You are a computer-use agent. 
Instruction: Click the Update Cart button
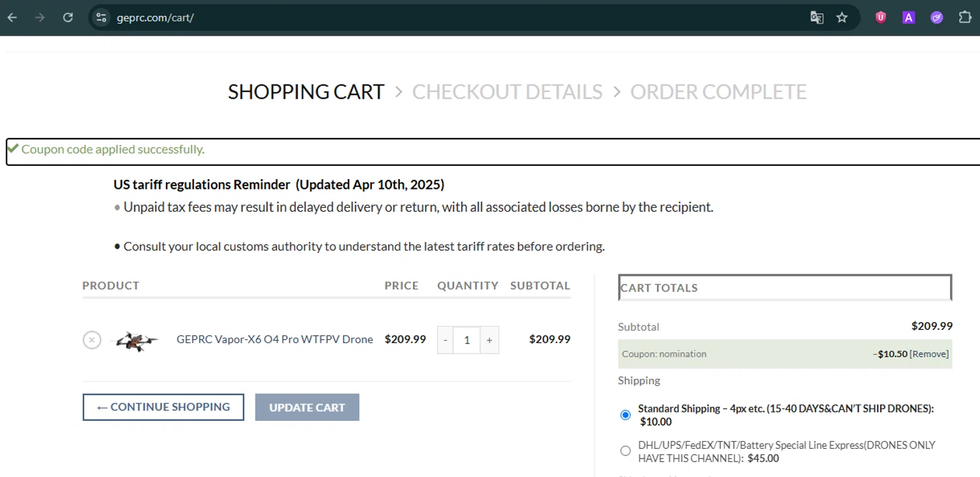point(307,407)
